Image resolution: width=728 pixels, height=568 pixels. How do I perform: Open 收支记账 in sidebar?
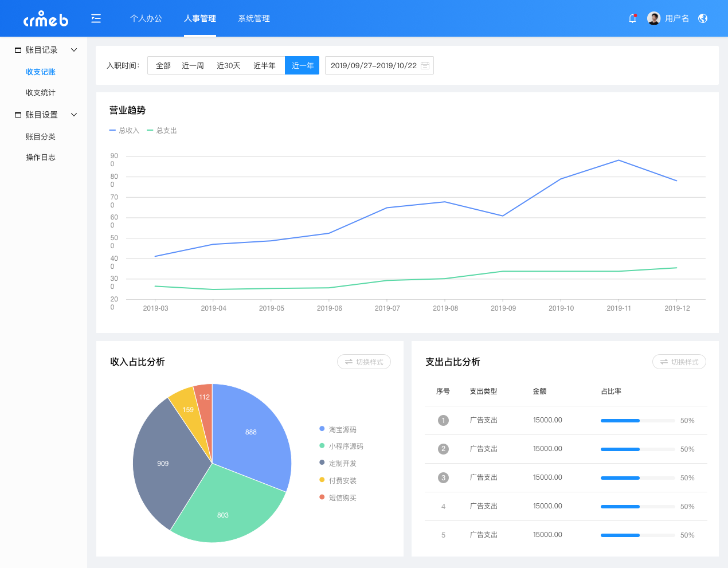tap(41, 72)
